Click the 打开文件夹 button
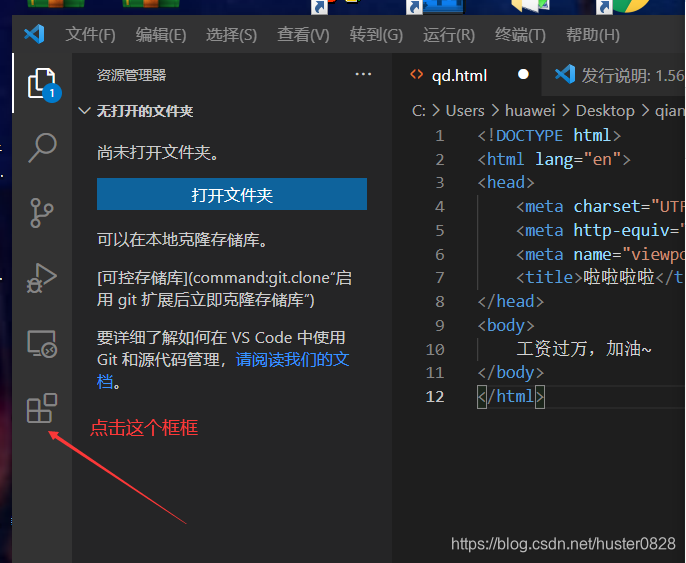Screen dimensions: 686x563 [232, 194]
